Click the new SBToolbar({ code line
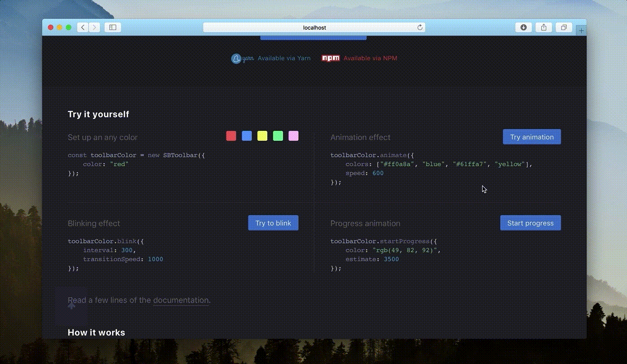Screen dimensions: 627x364 [x=136, y=155]
